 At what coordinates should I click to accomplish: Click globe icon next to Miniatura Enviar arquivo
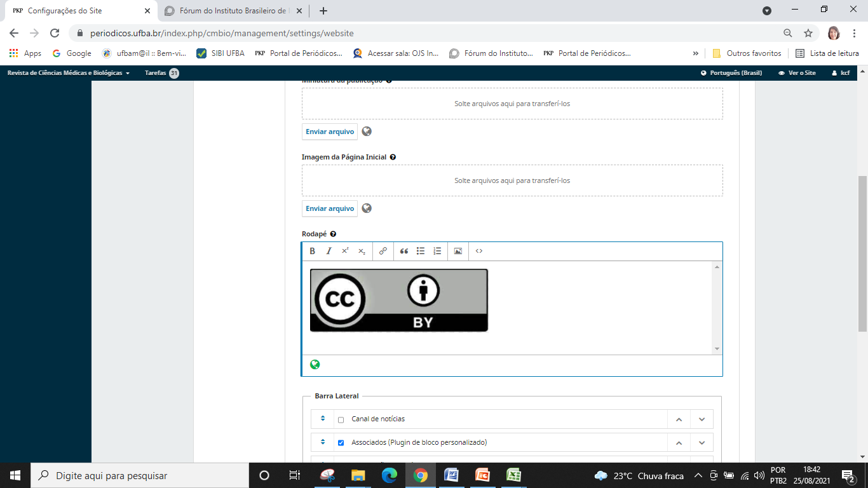click(x=367, y=132)
